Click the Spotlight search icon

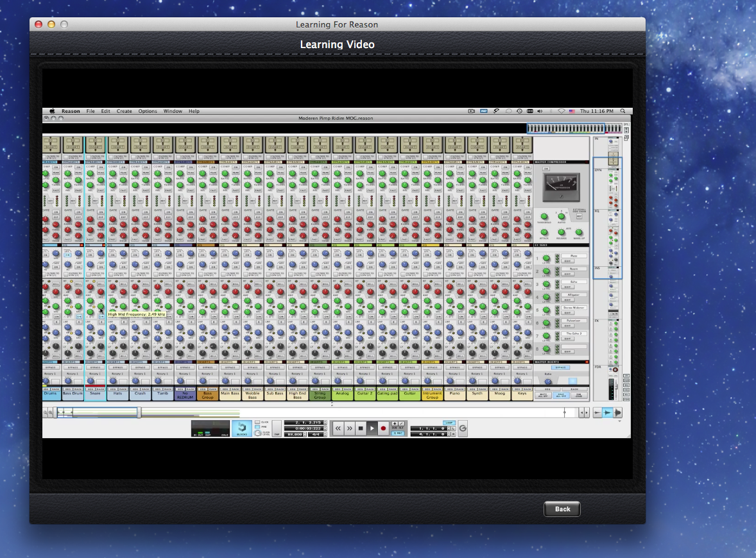point(623,112)
